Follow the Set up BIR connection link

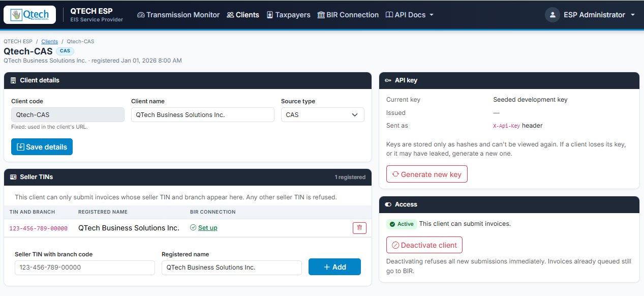tap(208, 228)
